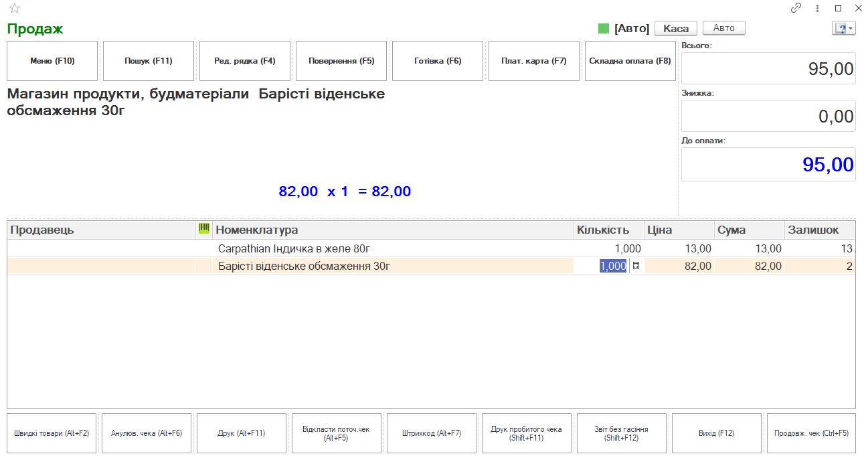Toggle the Авто mode button
This screenshot has height=460, width=868.
pyautogui.click(x=723, y=28)
